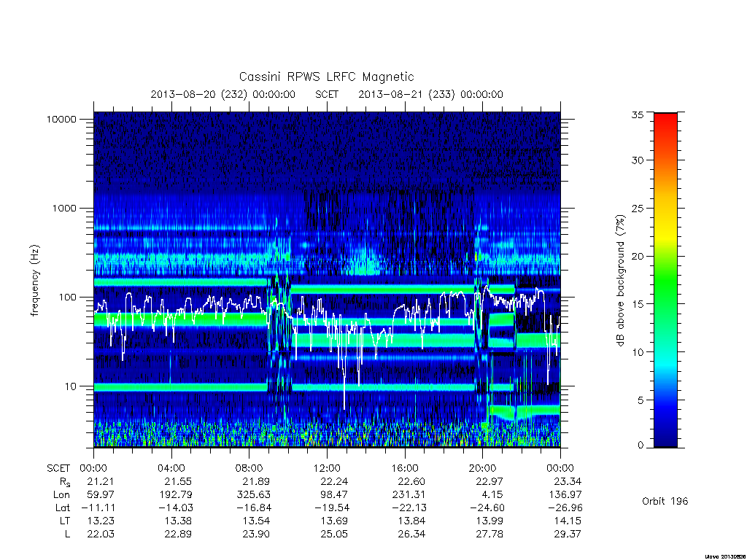Click the 'Lon' row label
Image resolution: width=747 pixels, height=560 pixels.
coord(61,495)
